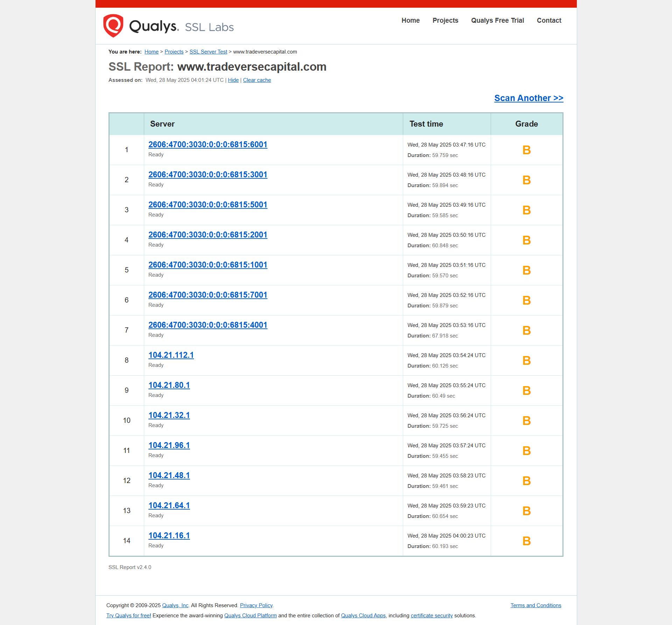
Task: Open server 2606:4700:3030:0:0:0:6815:6001 details
Action: pos(208,144)
